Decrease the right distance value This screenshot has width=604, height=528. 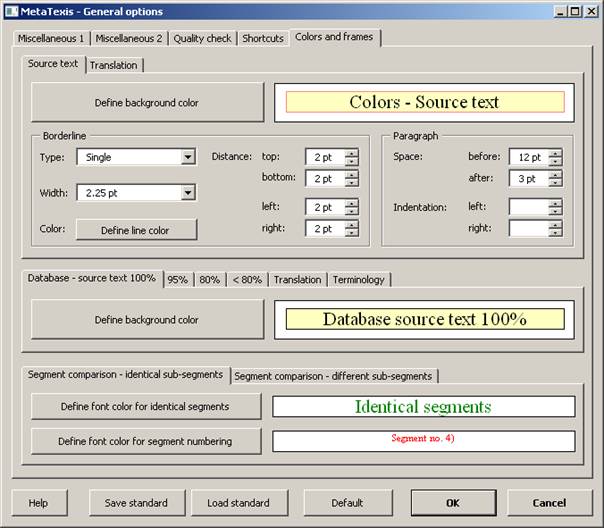click(351, 233)
